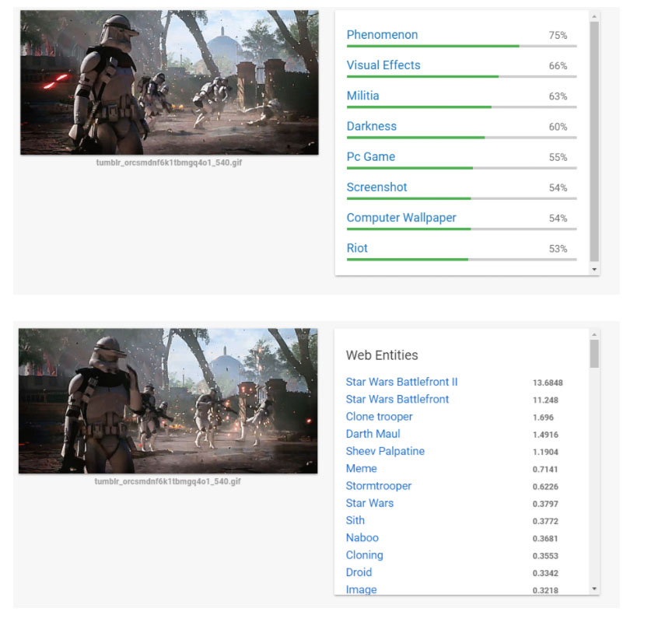Click the 0.3772 score value

click(545, 522)
